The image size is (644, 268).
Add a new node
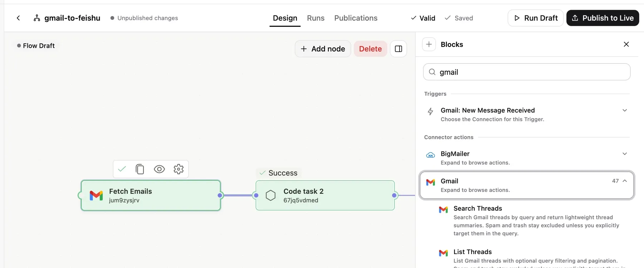[323, 49]
